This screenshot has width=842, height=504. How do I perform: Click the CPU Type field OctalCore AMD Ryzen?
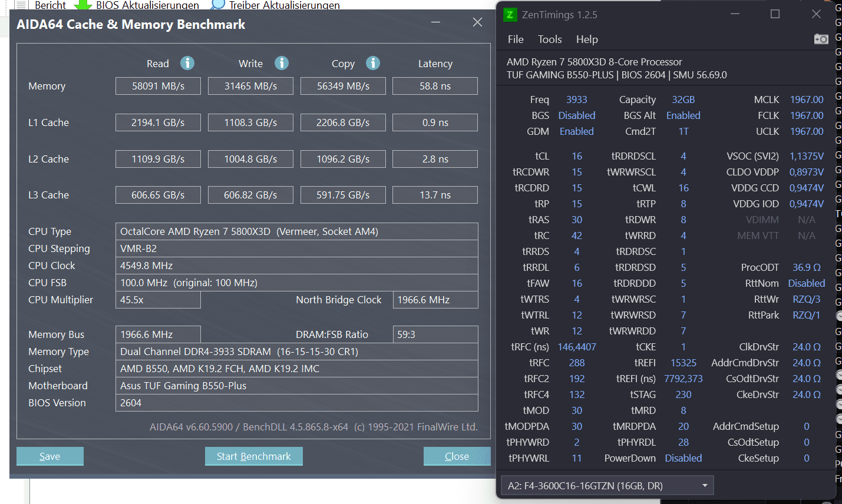click(297, 231)
